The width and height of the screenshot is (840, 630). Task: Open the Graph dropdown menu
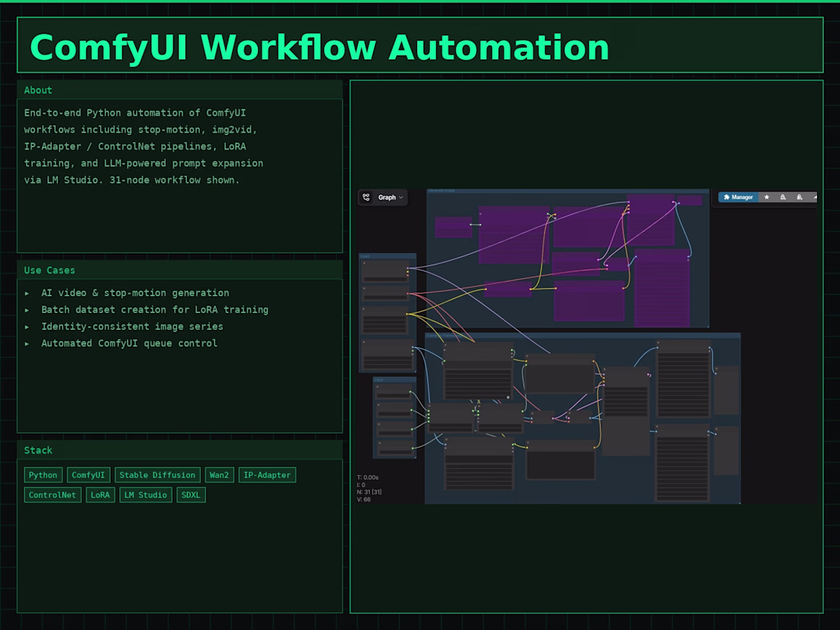pos(390,198)
